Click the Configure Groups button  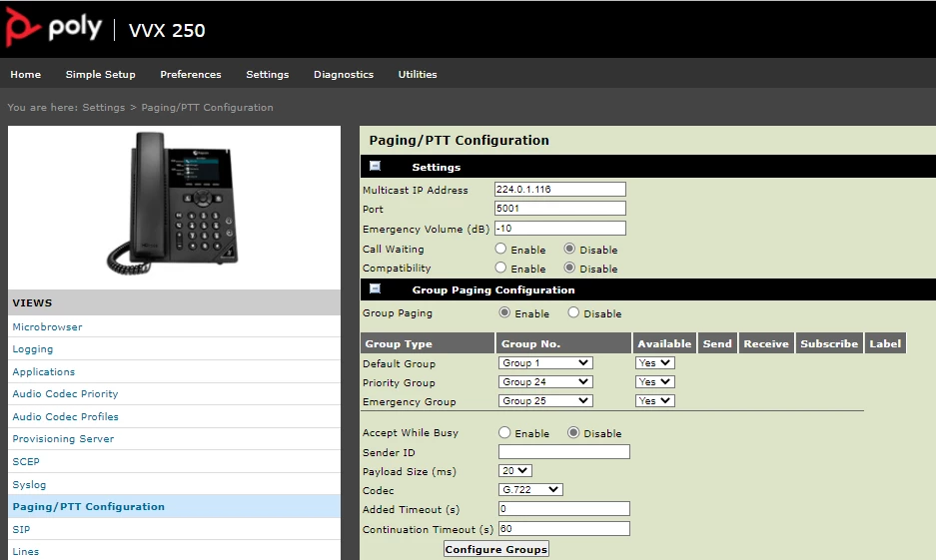[x=496, y=549]
